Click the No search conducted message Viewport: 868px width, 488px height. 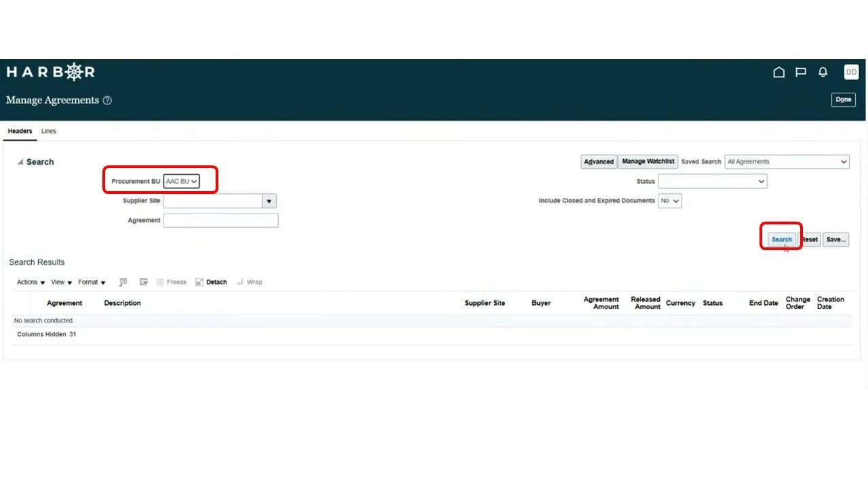[x=43, y=321]
